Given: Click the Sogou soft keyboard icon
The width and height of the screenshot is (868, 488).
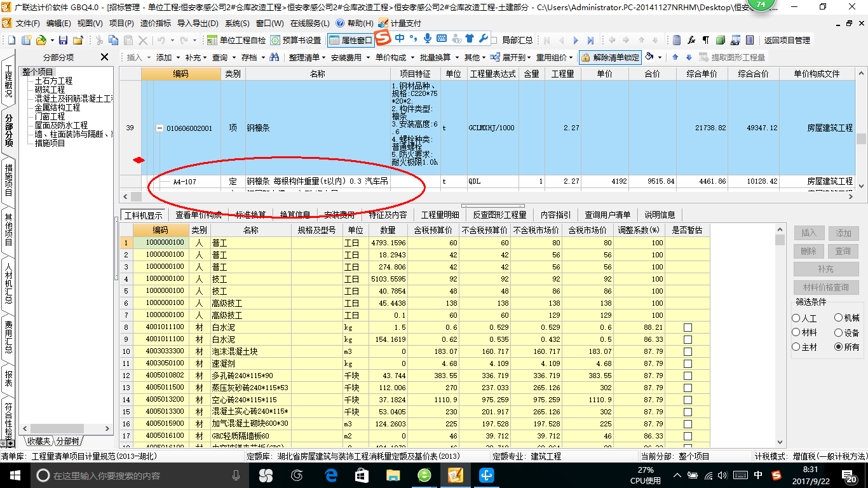Looking at the screenshot, I should point(442,38).
